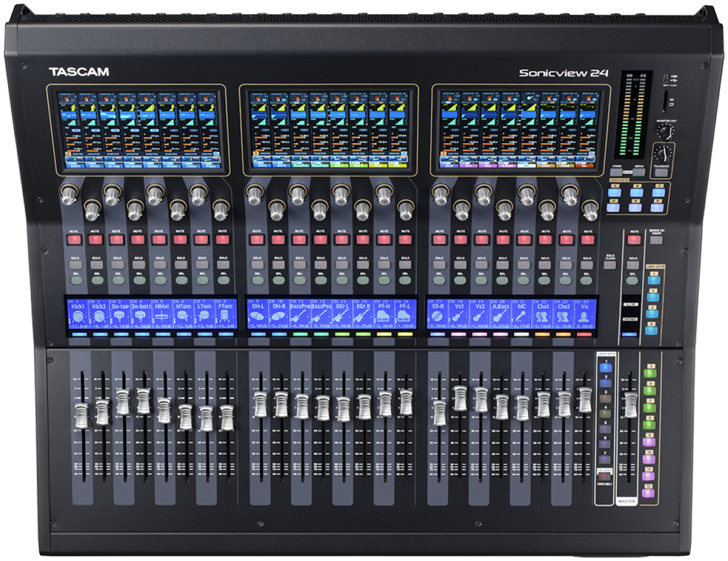Viewport: 728px width, 561px height.
Task: Click the MONITOR OUT knob
Action: tap(665, 130)
